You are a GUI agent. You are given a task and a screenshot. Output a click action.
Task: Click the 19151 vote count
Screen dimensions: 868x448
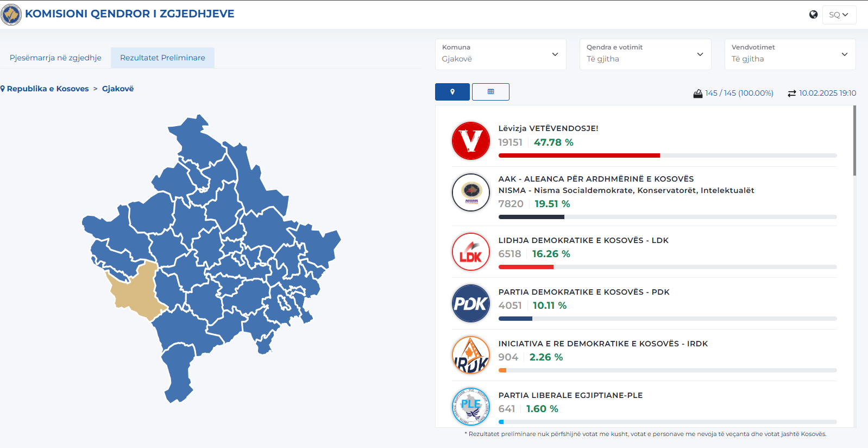pyautogui.click(x=510, y=142)
